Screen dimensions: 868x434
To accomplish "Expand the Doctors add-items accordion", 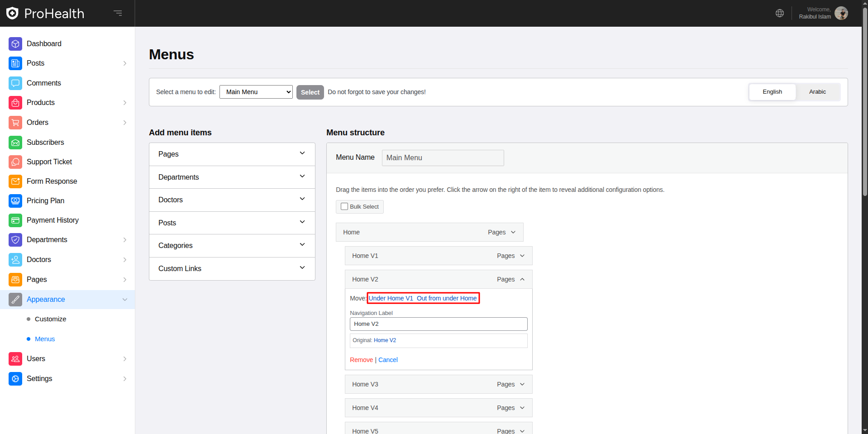I will point(232,200).
